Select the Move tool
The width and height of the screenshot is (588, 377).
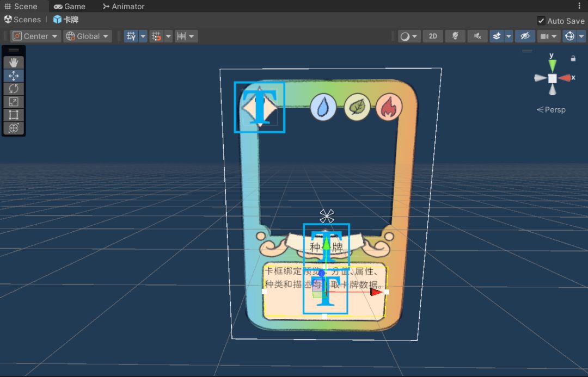coord(14,76)
